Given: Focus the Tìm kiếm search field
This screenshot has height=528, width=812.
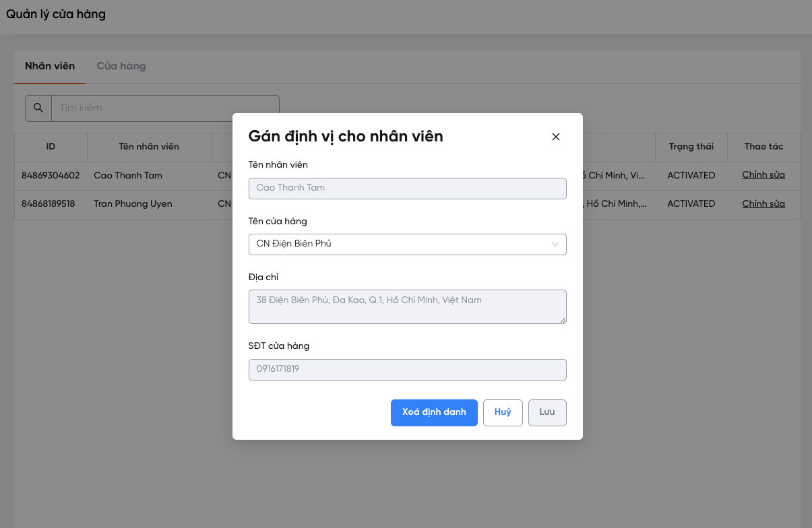Looking at the screenshot, I should click(x=165, y=108).
